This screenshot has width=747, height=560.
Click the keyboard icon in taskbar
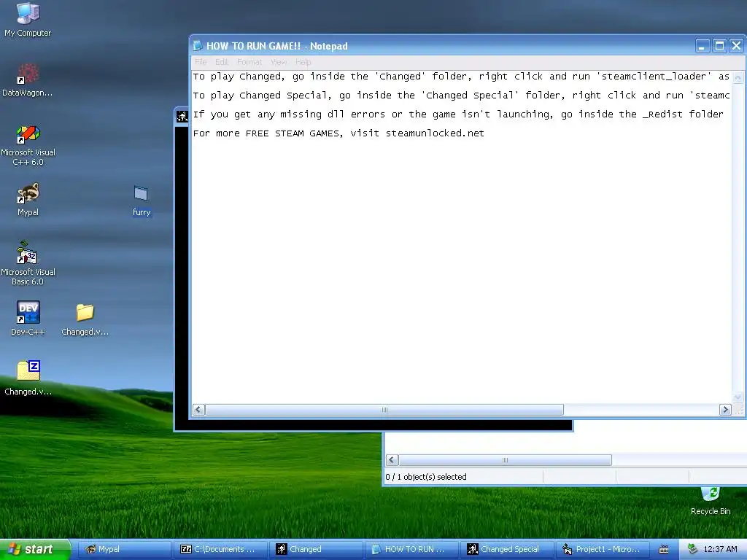click(x=664, y=550)
